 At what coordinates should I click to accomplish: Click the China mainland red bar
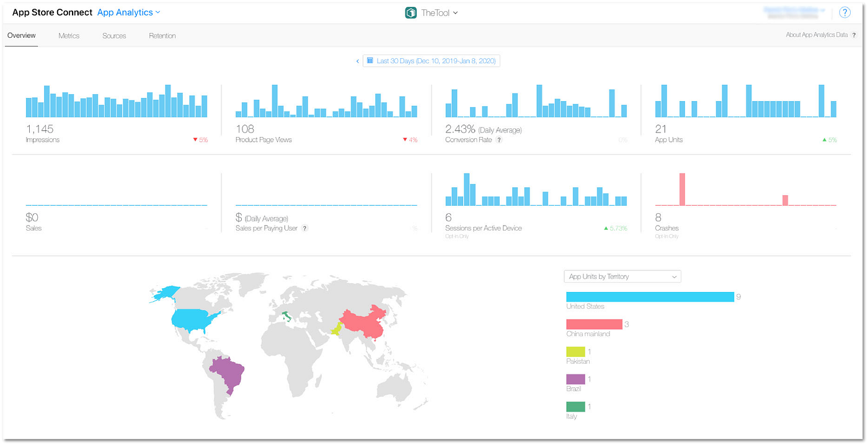(x=594, y=324)
